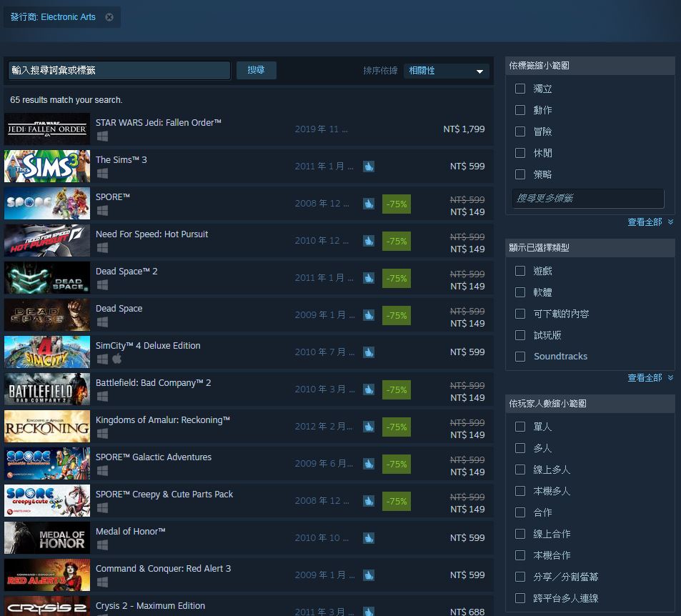681x616 pixels.
Task: Open the Command & Conquer: Red Alert 3 title
Action: tap(164, 568)
